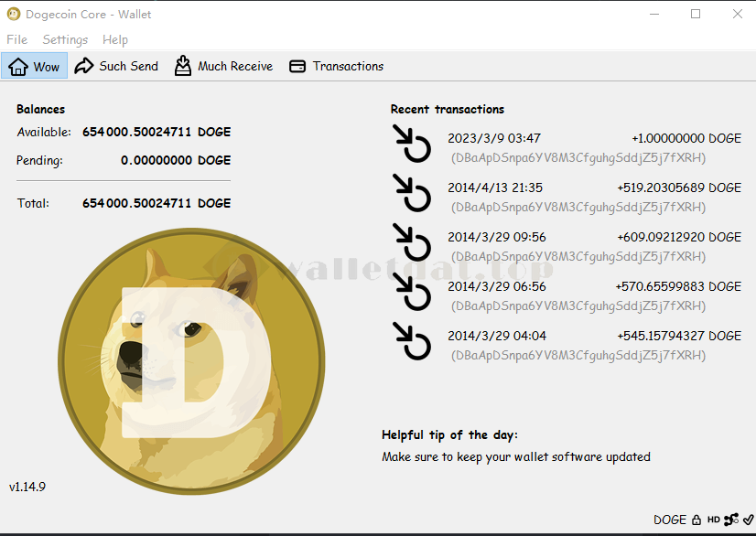This screenshot has height=536, width=756.
Task: Click the 2023/3/9 transaction received icon
Action: coord(412,146)
